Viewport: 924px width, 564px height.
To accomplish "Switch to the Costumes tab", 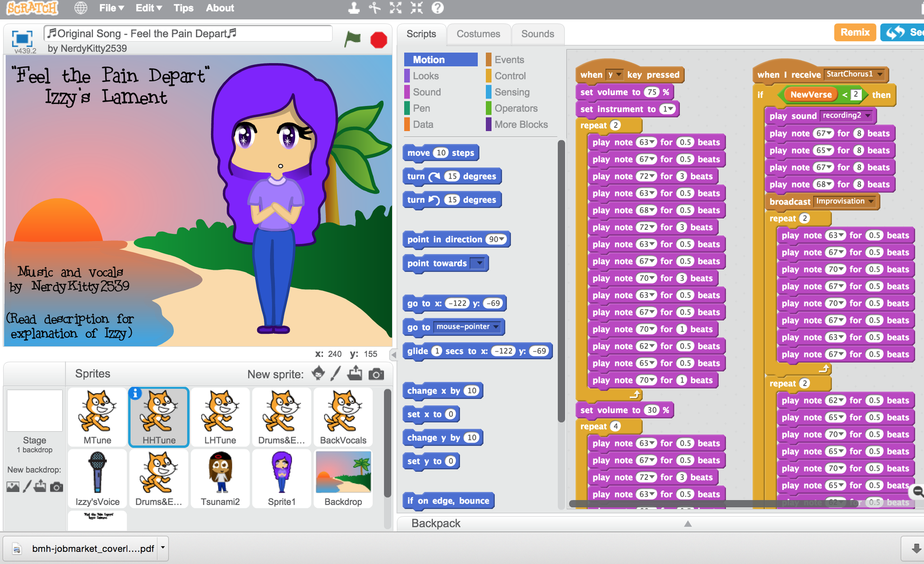I will click(479, 34).
